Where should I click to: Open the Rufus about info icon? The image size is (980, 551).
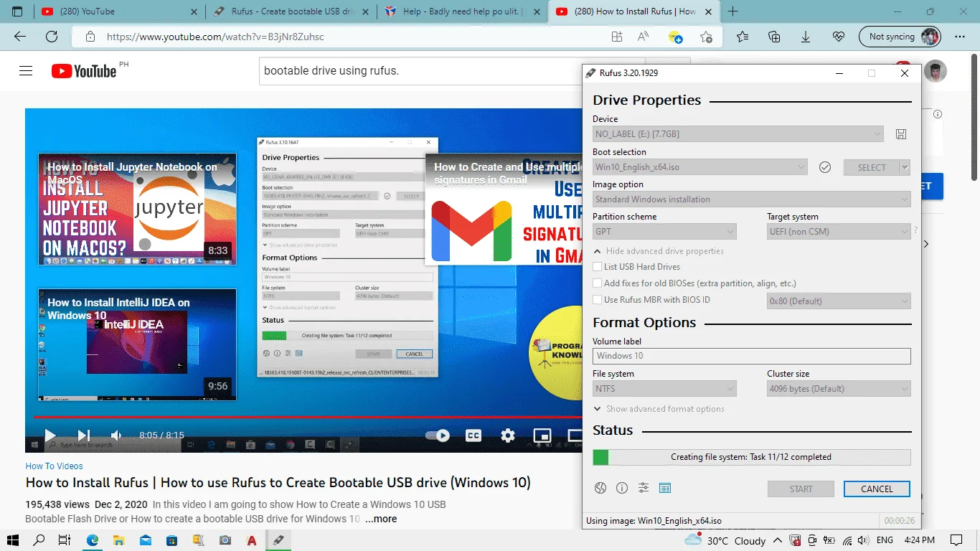tap(622, 489)
